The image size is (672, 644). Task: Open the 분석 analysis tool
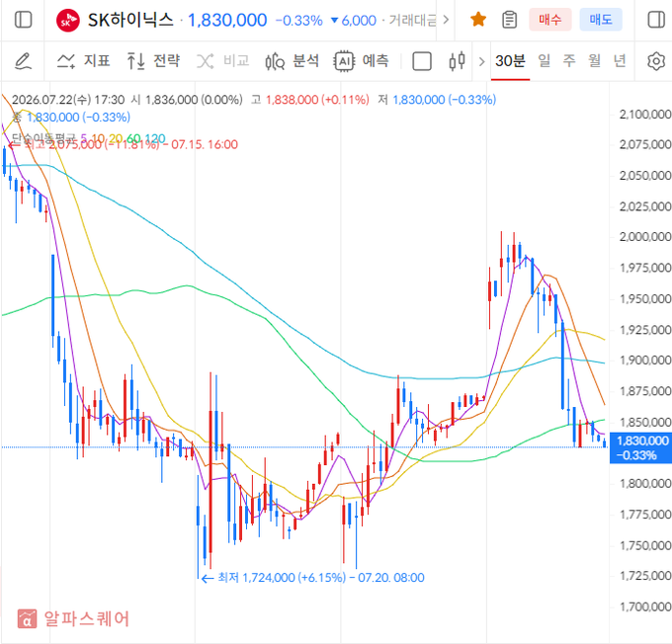tap(293, 61)
